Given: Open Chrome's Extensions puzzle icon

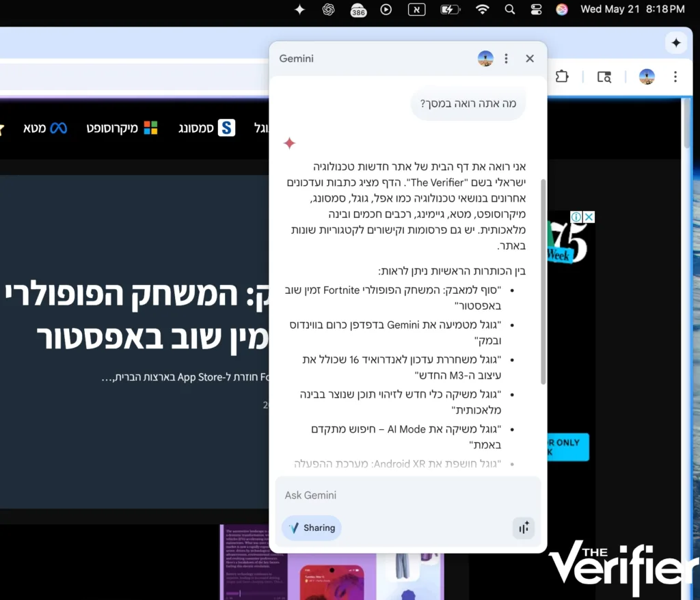Looking at the screenshot, I should point(562,77).
